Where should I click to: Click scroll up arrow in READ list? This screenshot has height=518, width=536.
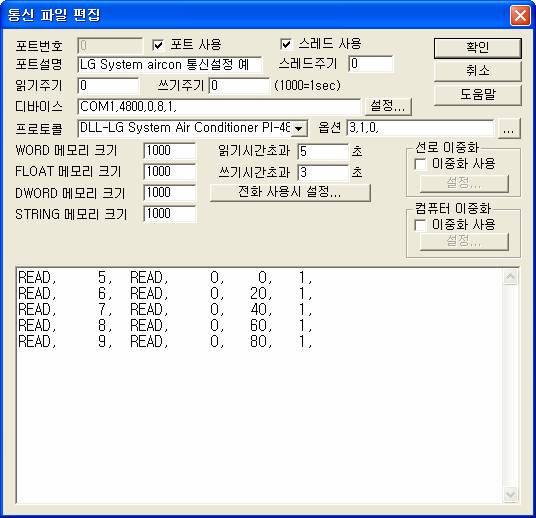pyautogui.click(x=510, y=277)
